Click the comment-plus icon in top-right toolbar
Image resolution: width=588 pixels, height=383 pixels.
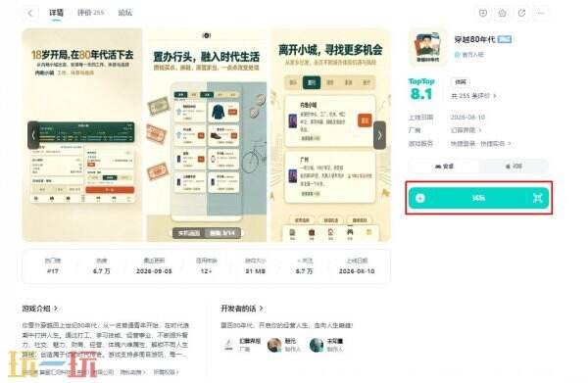point(483,13)
